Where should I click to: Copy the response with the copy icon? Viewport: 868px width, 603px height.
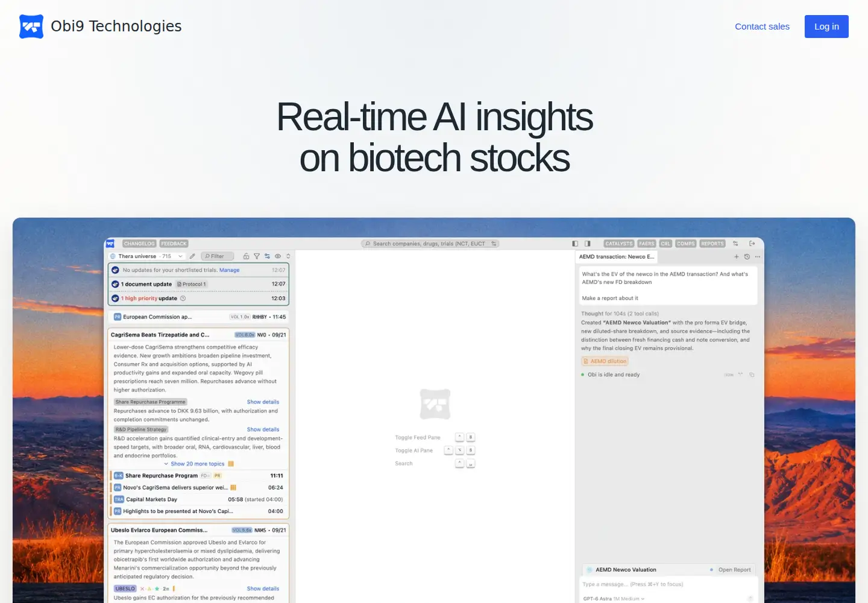coord(752,375)
